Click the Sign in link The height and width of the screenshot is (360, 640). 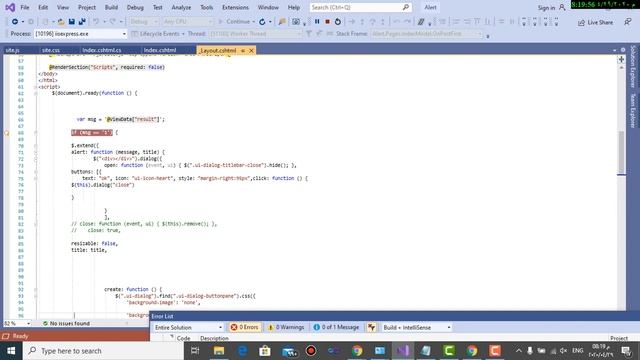[546, 8]
